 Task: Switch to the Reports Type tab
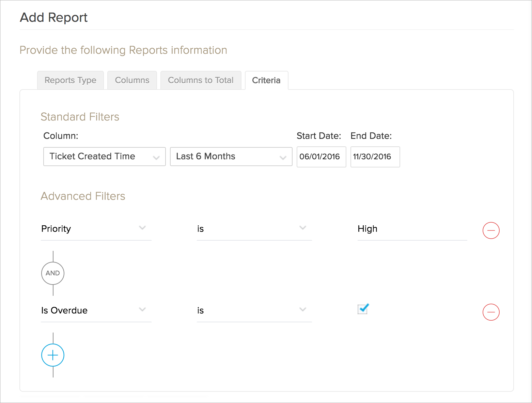pyautogui.click(x=71, y=80)
